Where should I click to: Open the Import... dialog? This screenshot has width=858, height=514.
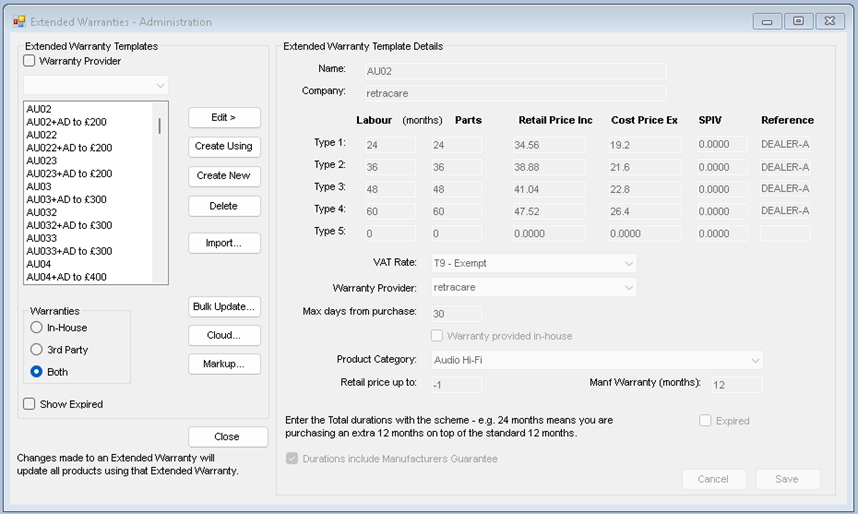click(224, 243)
